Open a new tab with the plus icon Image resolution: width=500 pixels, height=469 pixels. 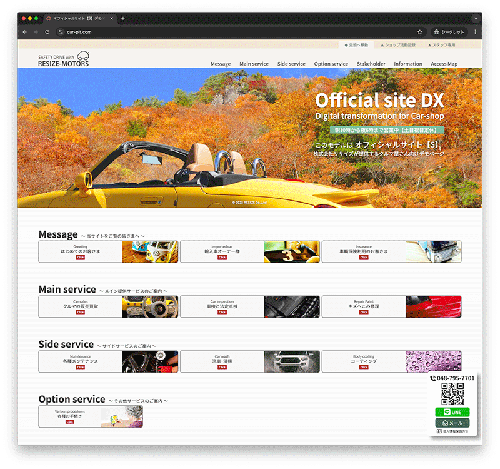pos(123,19)
